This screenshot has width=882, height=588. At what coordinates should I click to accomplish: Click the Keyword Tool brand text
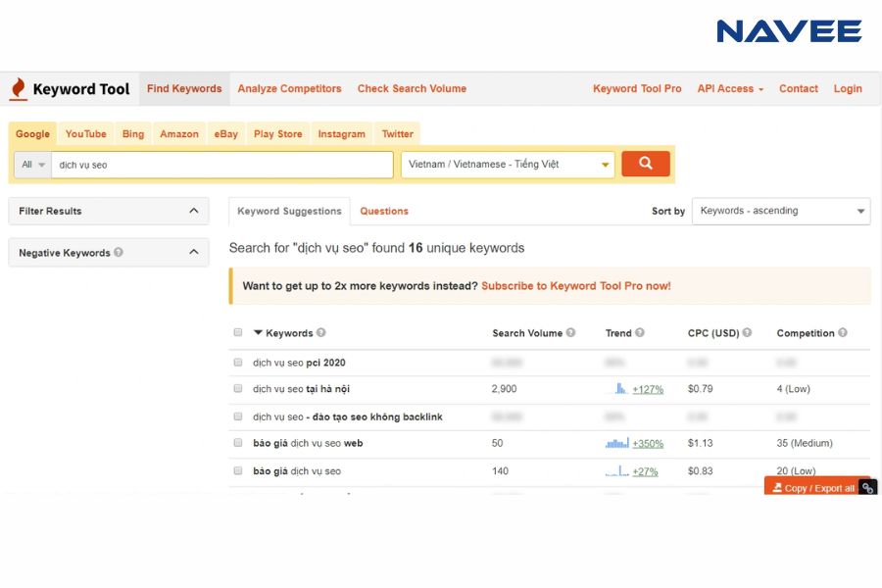[81, 89]
